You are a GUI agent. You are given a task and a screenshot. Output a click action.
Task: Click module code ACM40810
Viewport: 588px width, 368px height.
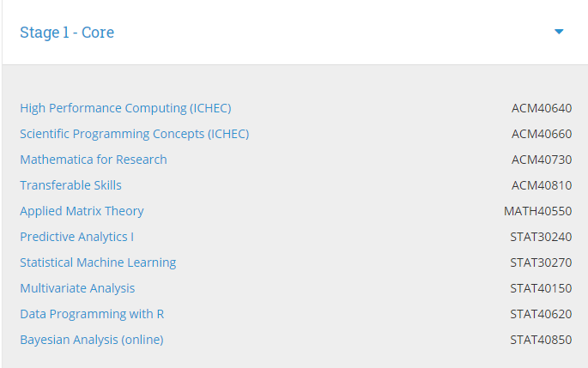(541, 185)
